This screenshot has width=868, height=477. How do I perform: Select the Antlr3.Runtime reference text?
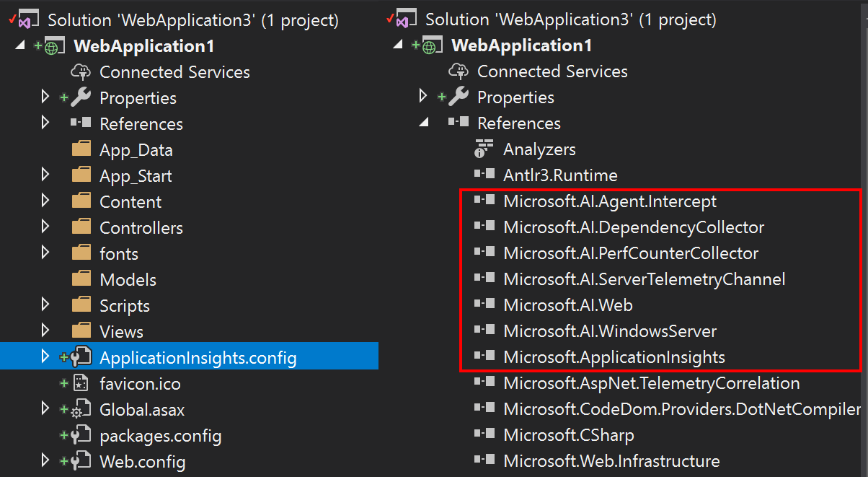pos(560,175)
